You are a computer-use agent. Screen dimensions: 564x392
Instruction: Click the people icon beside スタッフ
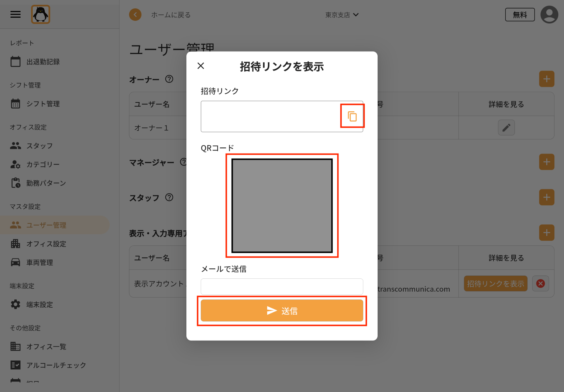(15, 146)
